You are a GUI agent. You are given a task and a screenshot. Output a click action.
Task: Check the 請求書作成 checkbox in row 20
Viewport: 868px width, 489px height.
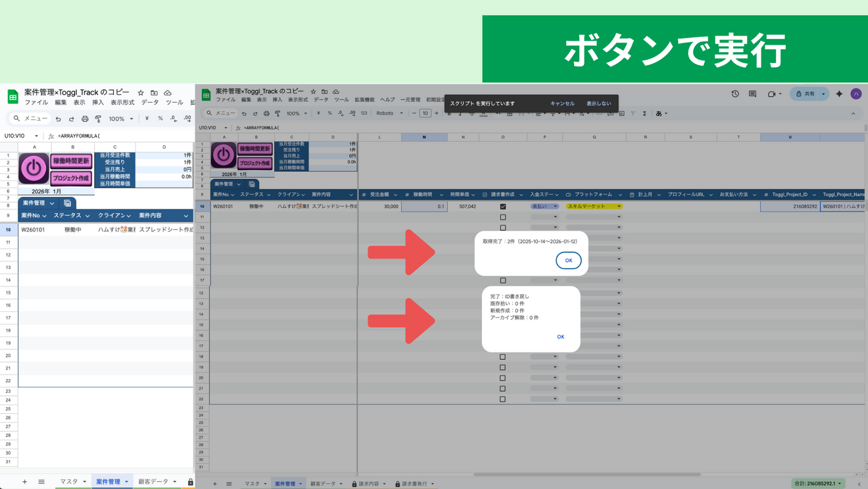pyautogui.click(x=503, y=378)
